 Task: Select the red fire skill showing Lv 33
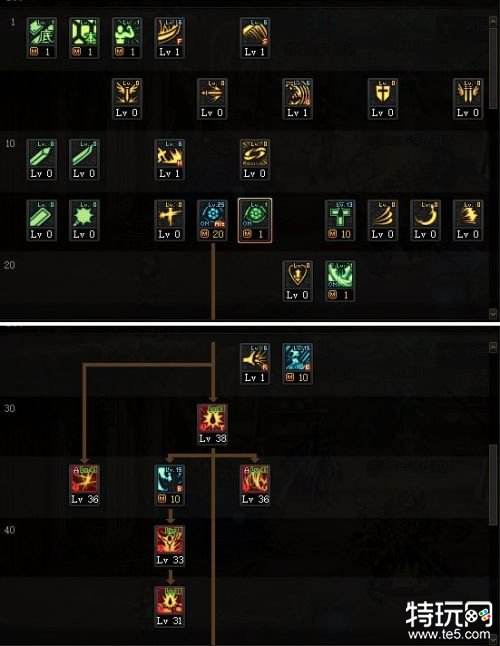click(x=169, y=545)
